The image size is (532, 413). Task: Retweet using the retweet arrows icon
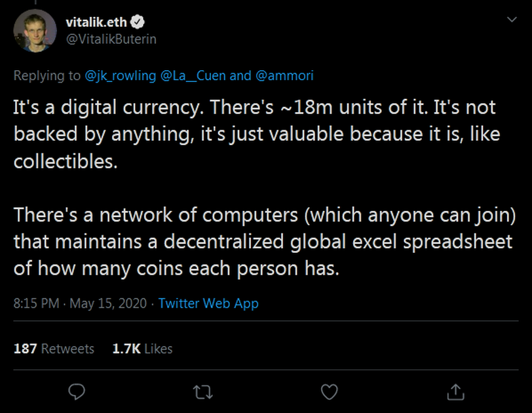tap(202, 391)
